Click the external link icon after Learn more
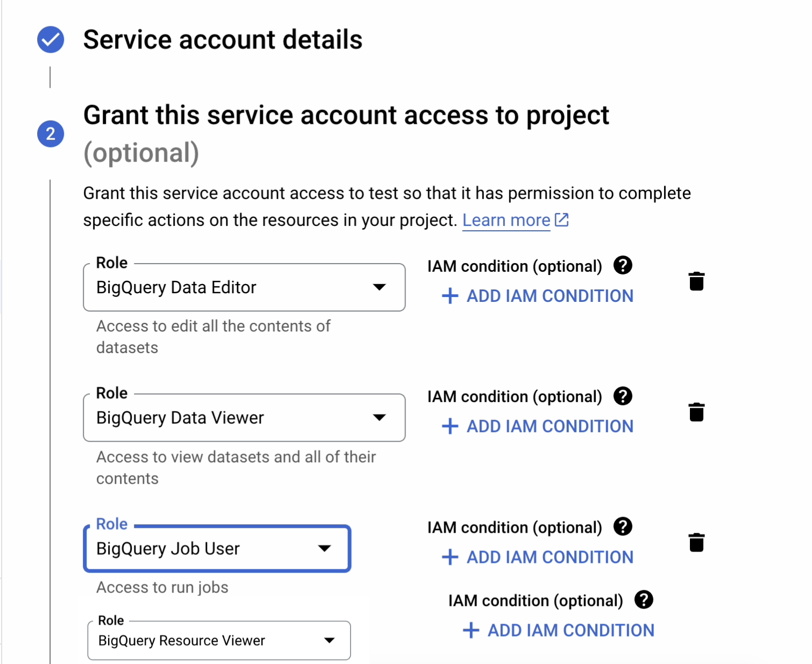This screenshot has width=812, height=664. (x=561, y=220)
